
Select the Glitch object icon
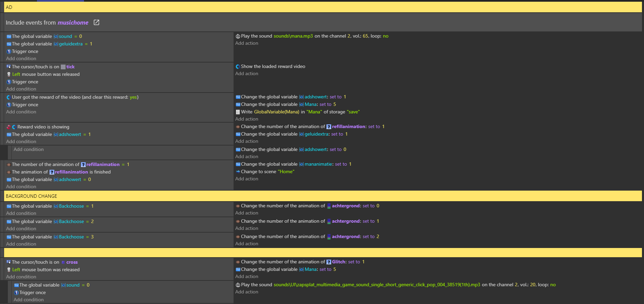click(329, 262)
